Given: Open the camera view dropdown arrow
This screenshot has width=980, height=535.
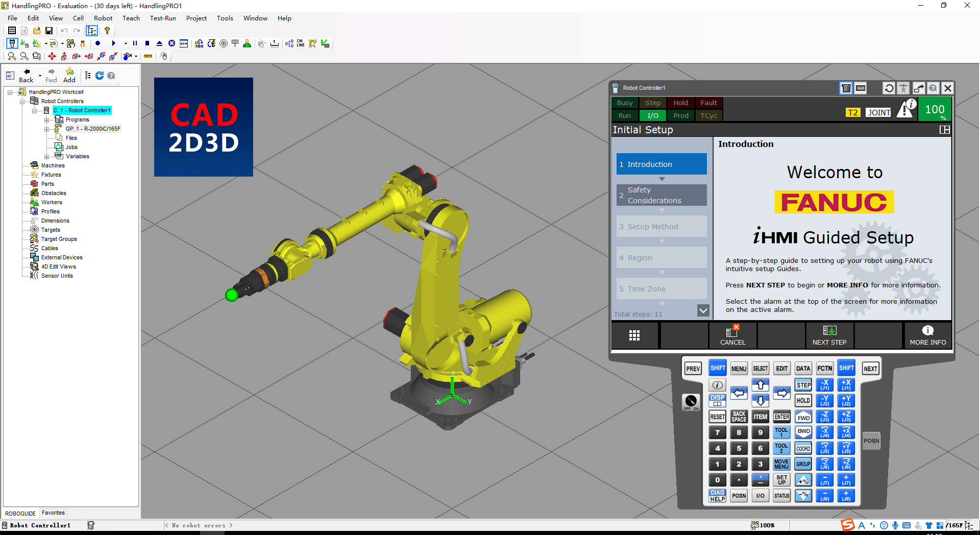Looking at the screenshot, I should 136,56.
